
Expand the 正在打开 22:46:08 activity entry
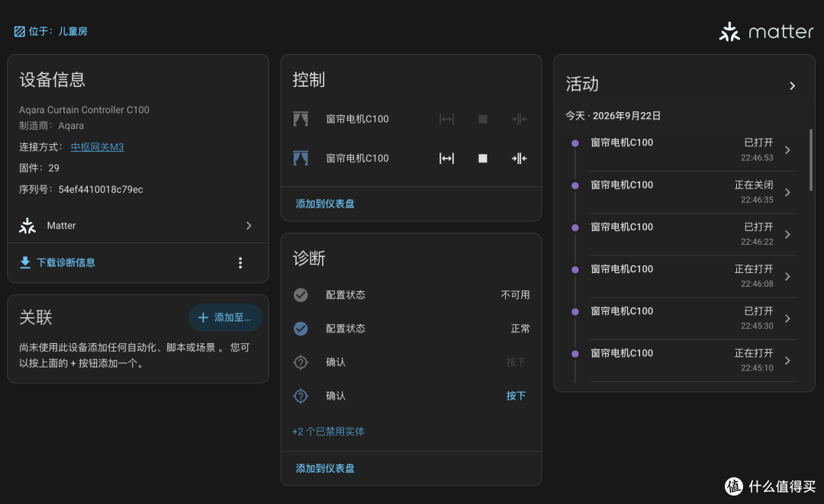(x=787, y=277)
